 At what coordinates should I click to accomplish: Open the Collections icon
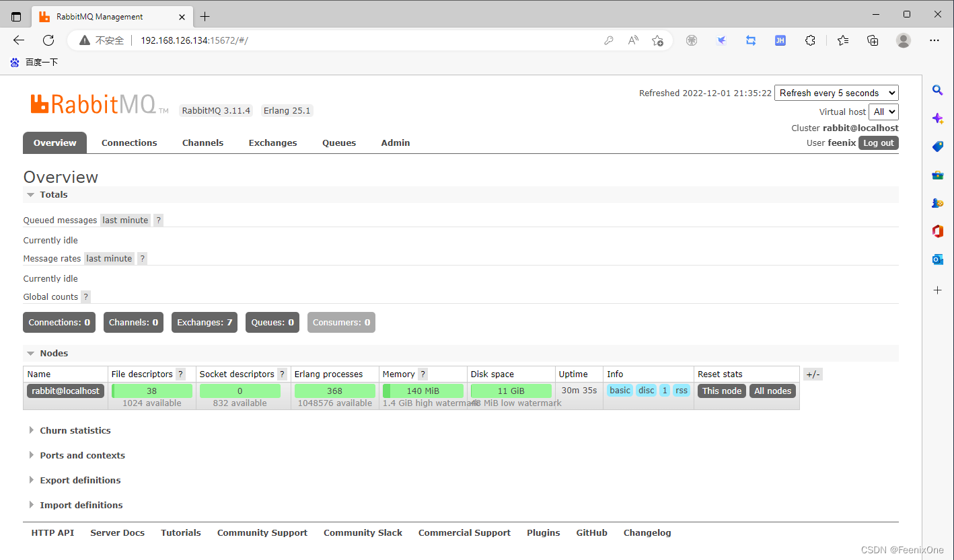tap(873, 40)
